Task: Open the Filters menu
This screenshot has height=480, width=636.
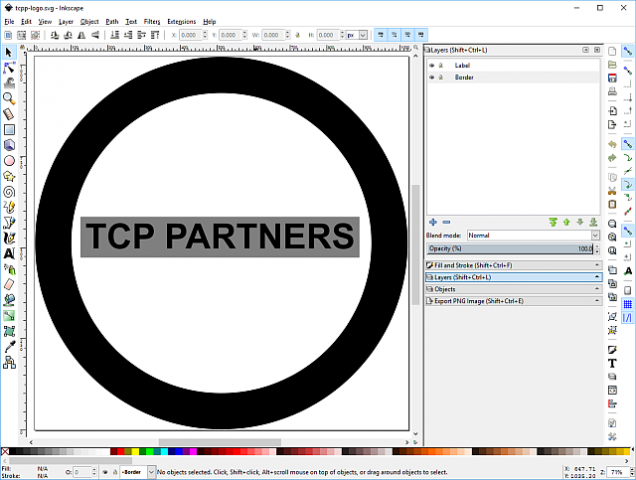Action: pos(152,21)
